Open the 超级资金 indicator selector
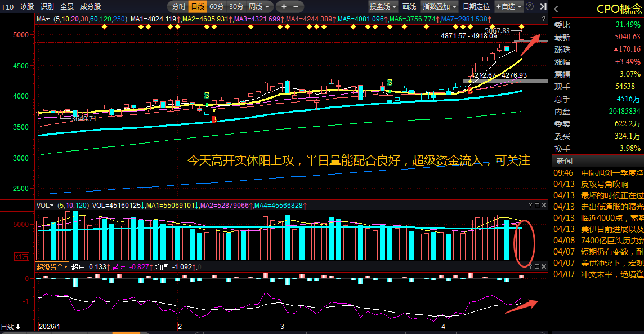Screen dimensions: 644x334 coord(52,267)
